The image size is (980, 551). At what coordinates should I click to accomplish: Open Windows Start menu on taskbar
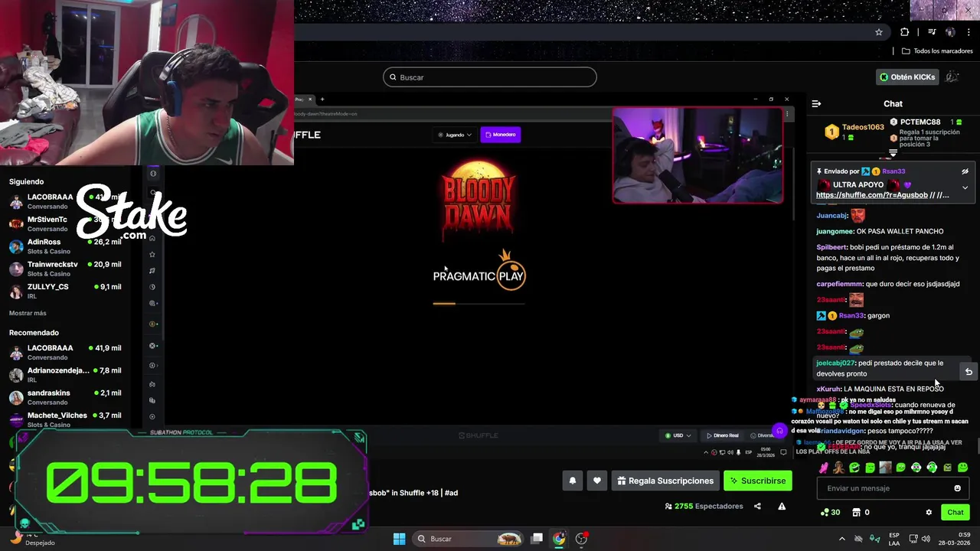(399, 539)
